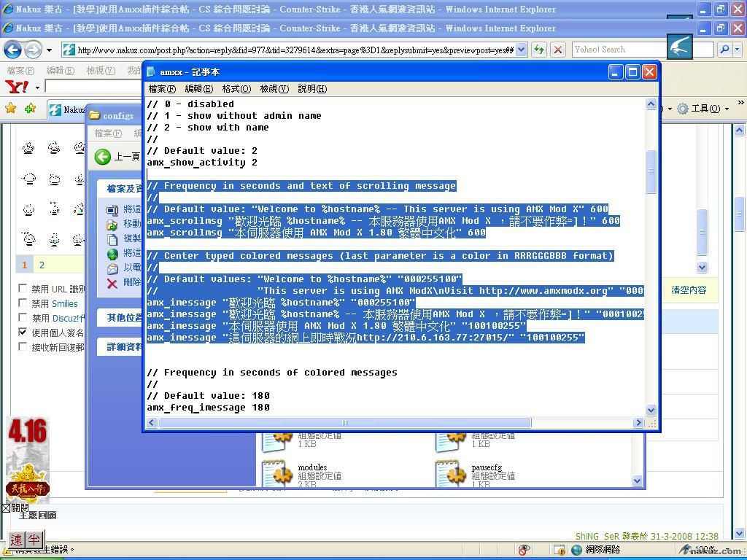The height and width of the screenshot is (560, 747).
Task: Go to smilies page 2
Action: pyautogui.click(x=42, y=265)
